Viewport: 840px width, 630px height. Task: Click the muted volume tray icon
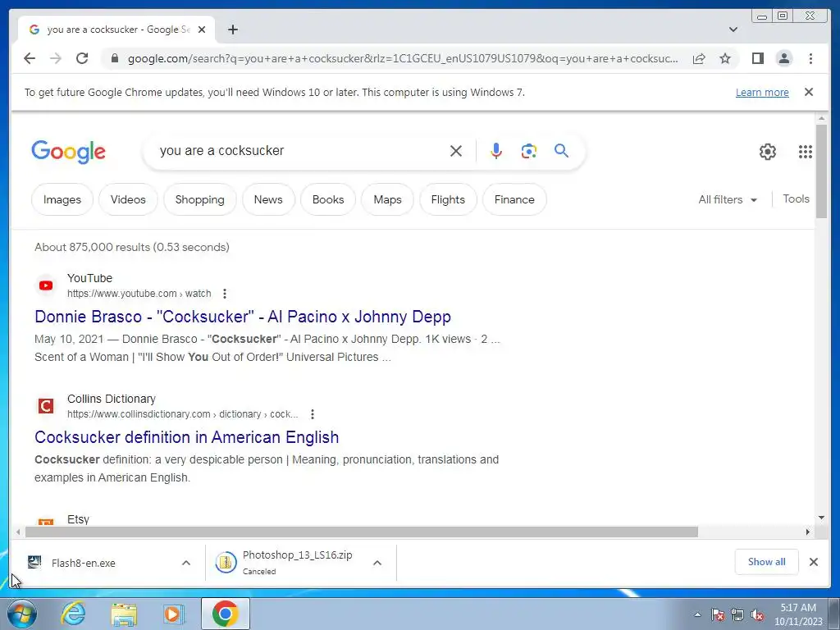(757, 615)
